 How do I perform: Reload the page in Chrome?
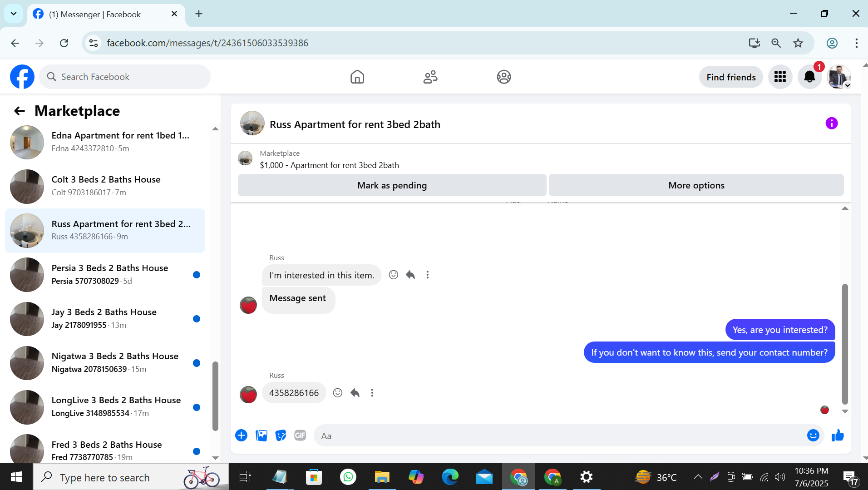click(x=64, y=43)
